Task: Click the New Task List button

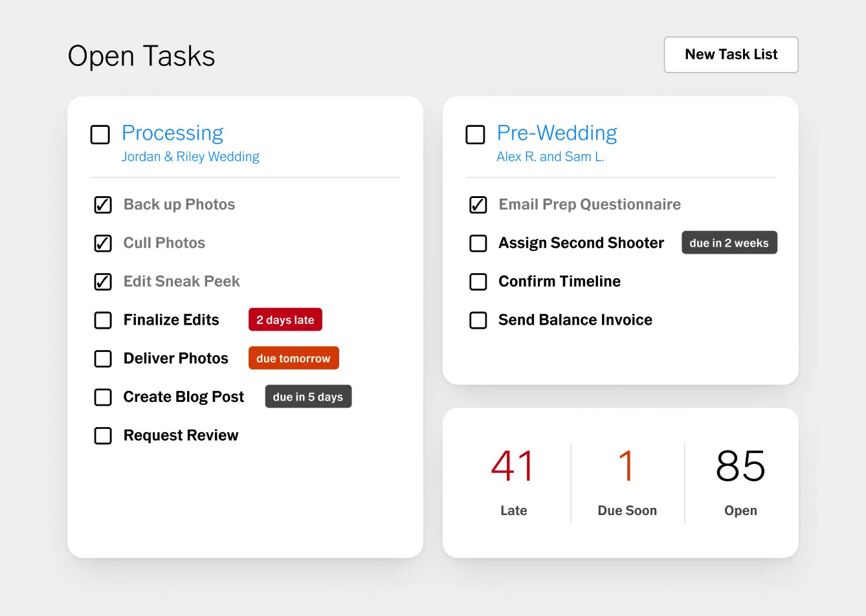Action: tap(731, 55)
